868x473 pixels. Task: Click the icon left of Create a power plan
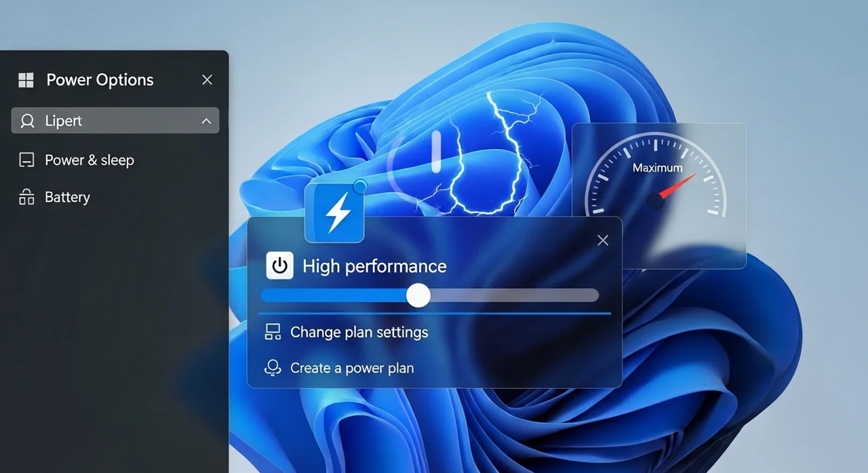273,368
